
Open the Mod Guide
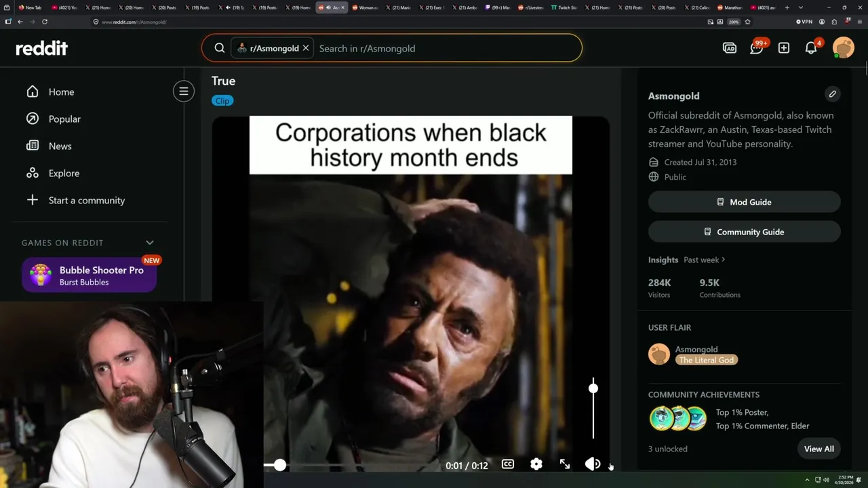(x=744, y=202)
